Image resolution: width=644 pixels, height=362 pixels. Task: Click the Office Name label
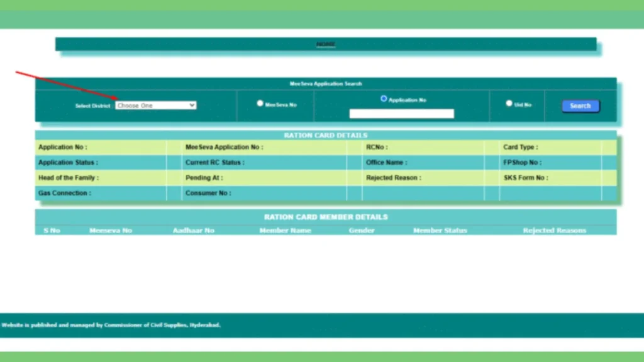(x=387, y=163)
